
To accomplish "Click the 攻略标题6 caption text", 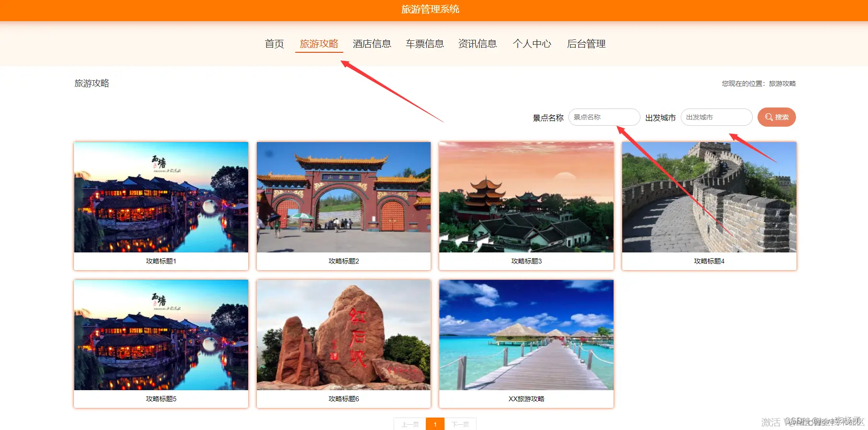I will [344, 399].
